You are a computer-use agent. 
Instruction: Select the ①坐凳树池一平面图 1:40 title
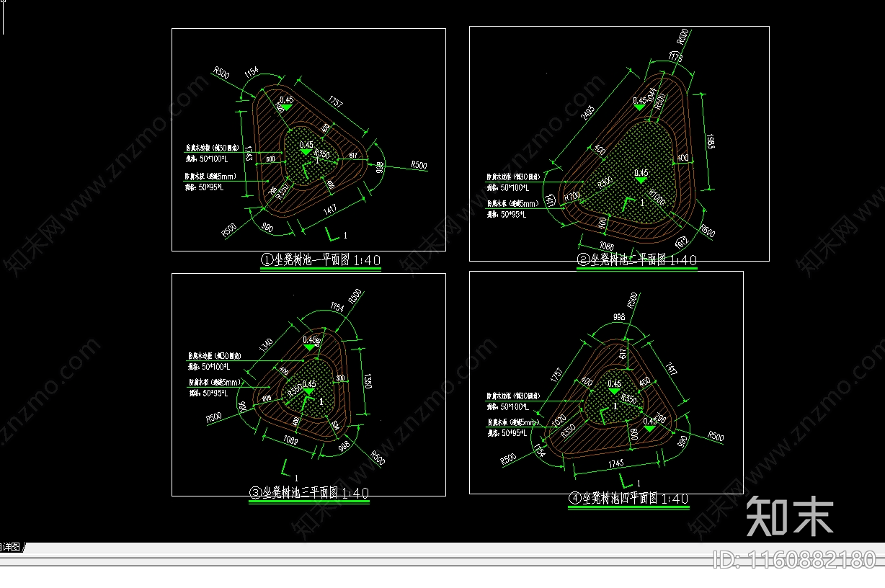click(x=320, y=260)
